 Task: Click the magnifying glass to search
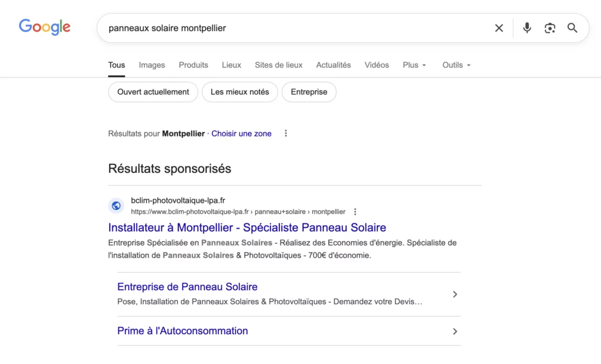coord(572,28)
